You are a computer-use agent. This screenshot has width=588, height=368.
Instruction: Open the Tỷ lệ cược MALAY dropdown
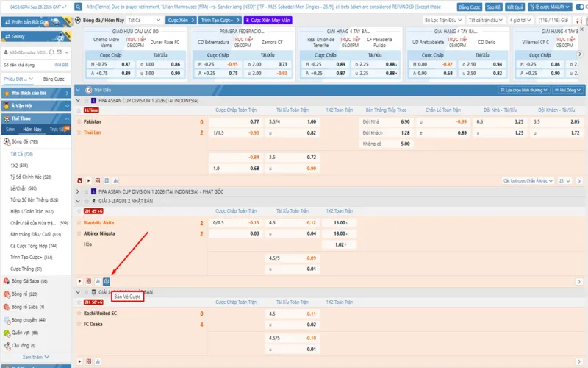tap(550, 7)
